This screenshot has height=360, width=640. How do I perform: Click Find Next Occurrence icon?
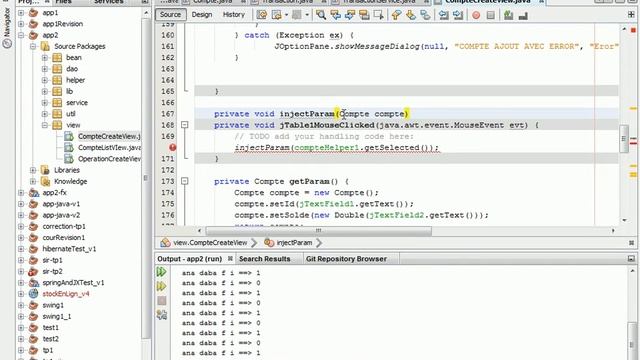(x=350, y=16)
